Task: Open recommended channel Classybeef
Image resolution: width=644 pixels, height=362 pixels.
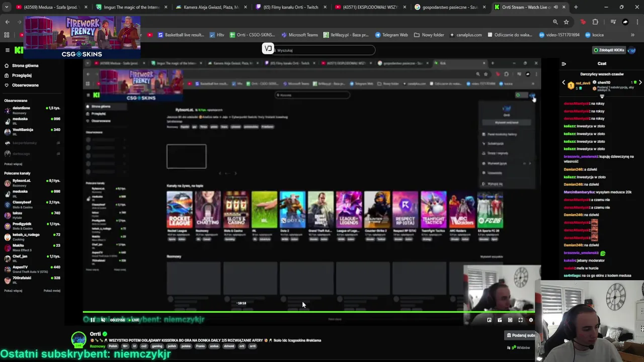Action: [x=32, y=204]
